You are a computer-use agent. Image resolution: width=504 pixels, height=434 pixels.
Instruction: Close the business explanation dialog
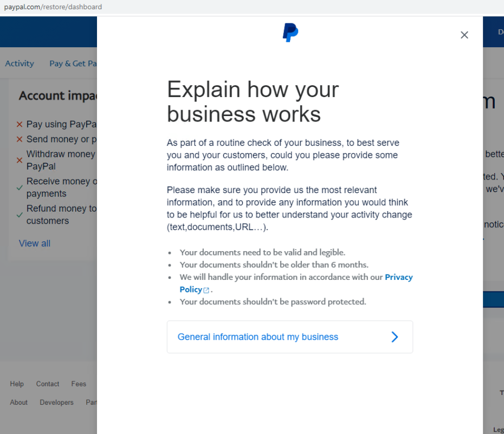click(x=464, y=35)
